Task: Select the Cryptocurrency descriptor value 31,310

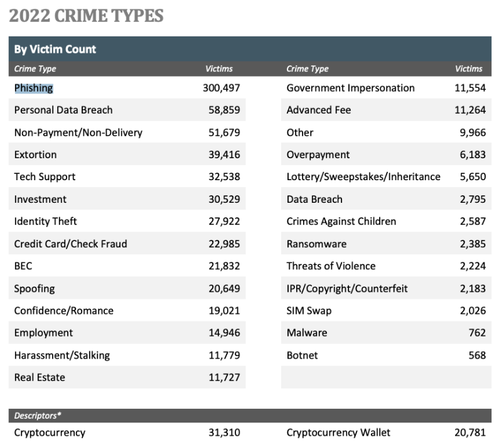Action: tap(224, 433)
